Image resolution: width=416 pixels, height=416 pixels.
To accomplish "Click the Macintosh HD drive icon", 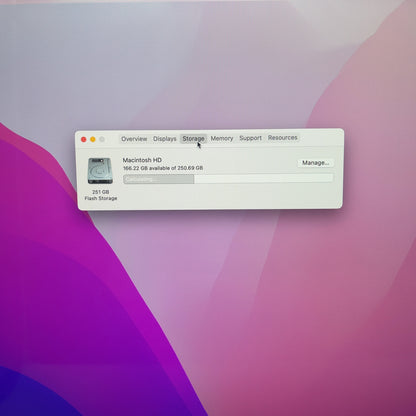I will [x=100, y=171].
